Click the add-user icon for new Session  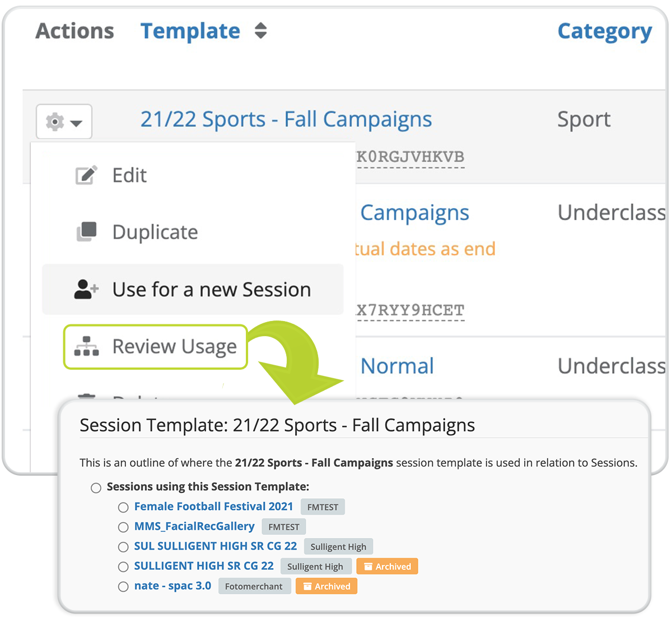pyautogui.click(x=86, y=289)
